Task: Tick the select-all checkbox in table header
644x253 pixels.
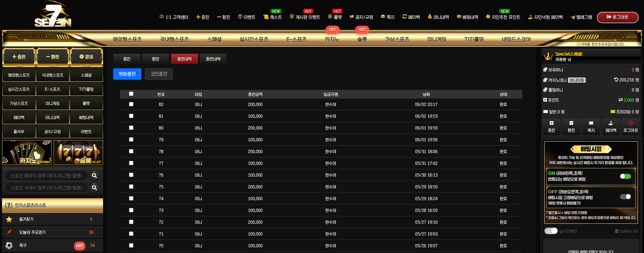Action: (x=131, y=94)
